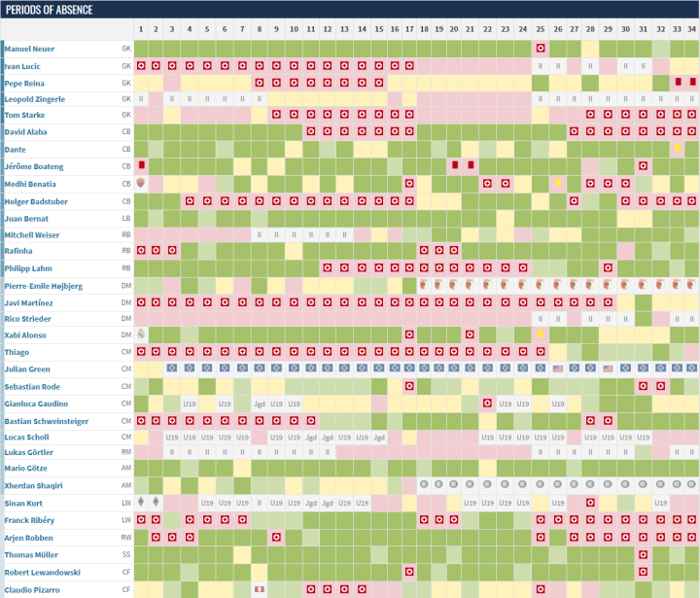Click Xabi Alonso's club crest on matchday 1
The image size is (700, 598).
tap(142, 334)
